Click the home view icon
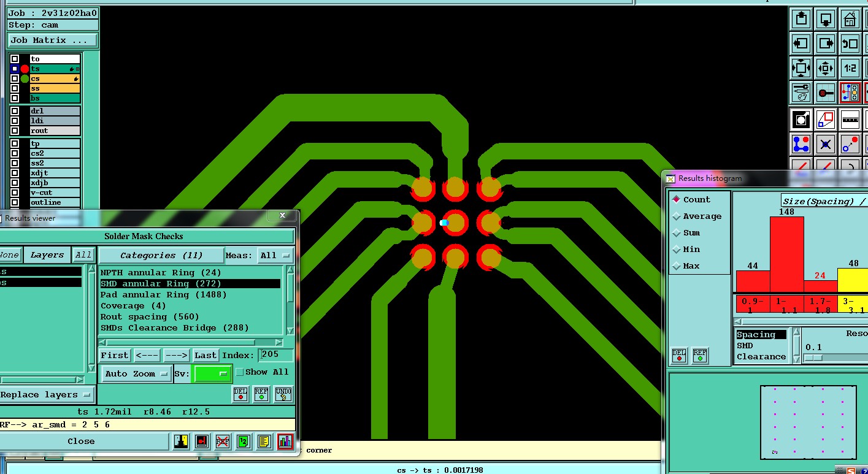 tap(850, 19)
